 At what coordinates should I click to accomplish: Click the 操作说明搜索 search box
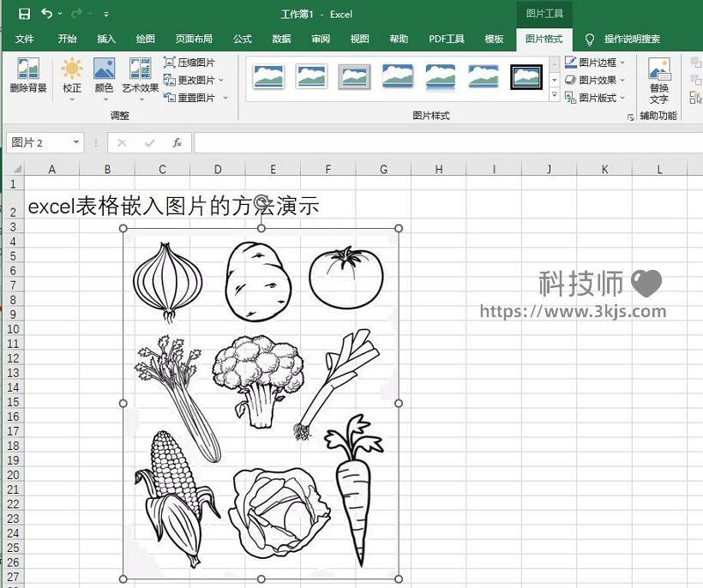click(x=632, y=39)
